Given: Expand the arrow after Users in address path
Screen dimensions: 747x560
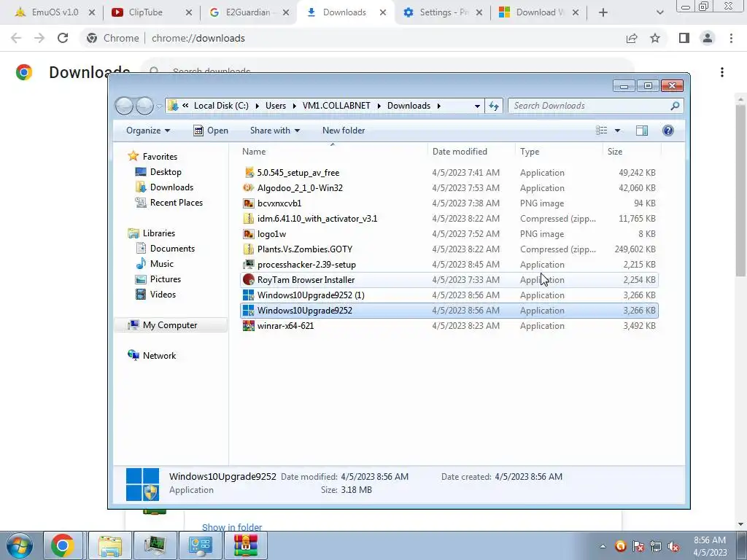Looking at the screenshot, I should pos(295,106).
